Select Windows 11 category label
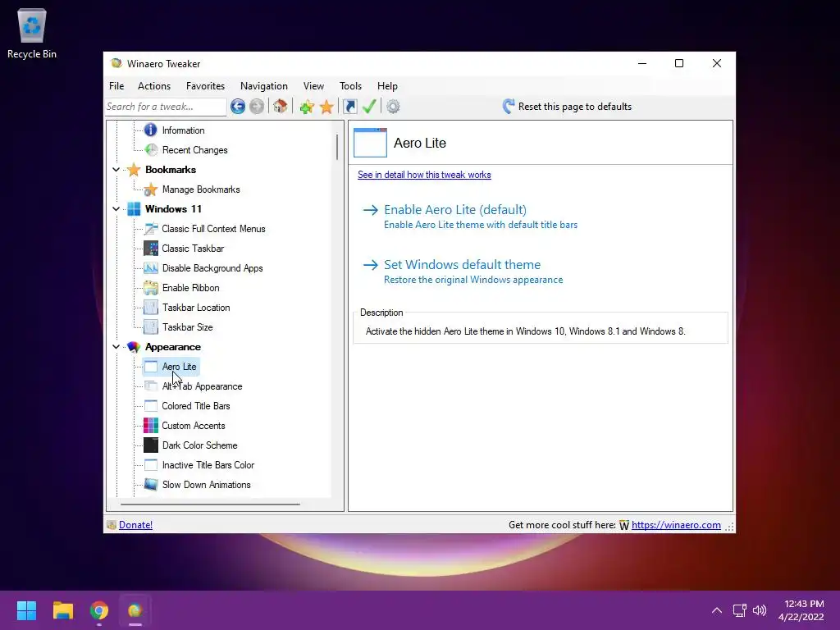840x630 pixels. (x=174, y=209)
